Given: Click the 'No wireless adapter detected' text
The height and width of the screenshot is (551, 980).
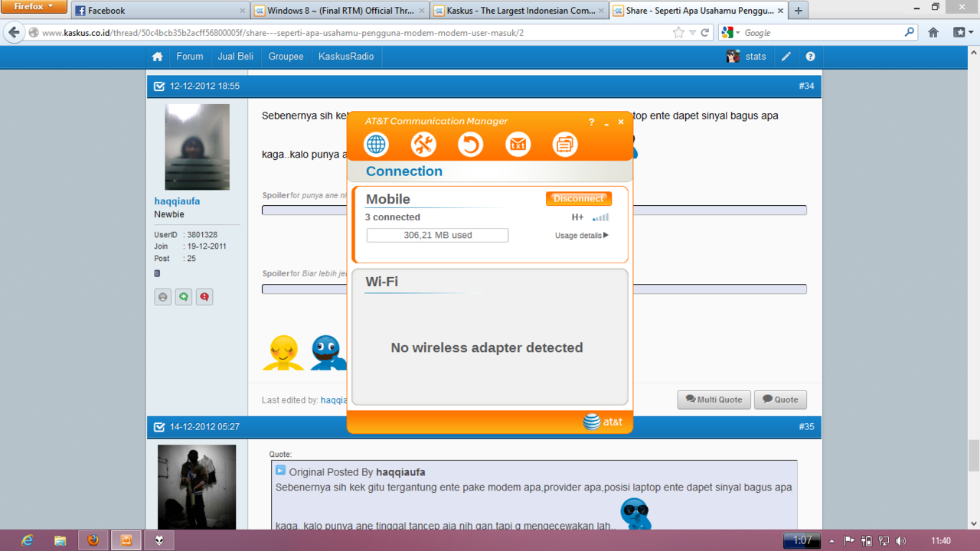Looking at the screenshot, I should [x=487, y=347].
